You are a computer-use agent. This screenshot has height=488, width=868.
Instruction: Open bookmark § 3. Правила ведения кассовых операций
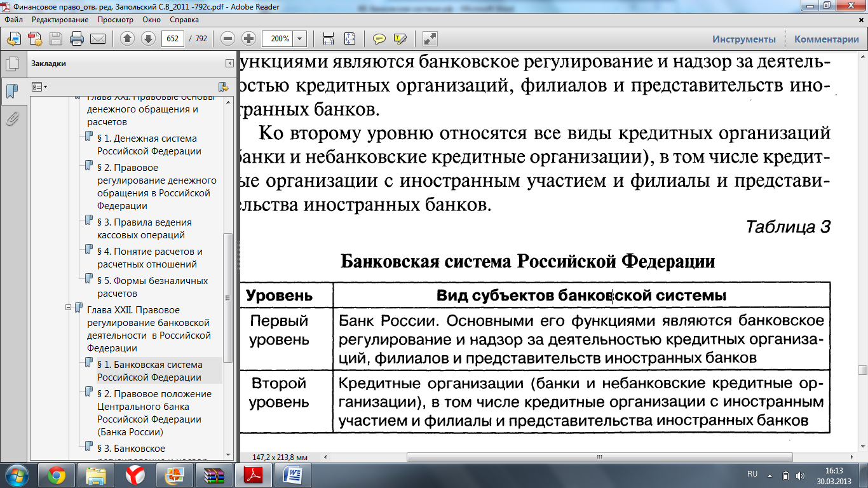point(144,229)
